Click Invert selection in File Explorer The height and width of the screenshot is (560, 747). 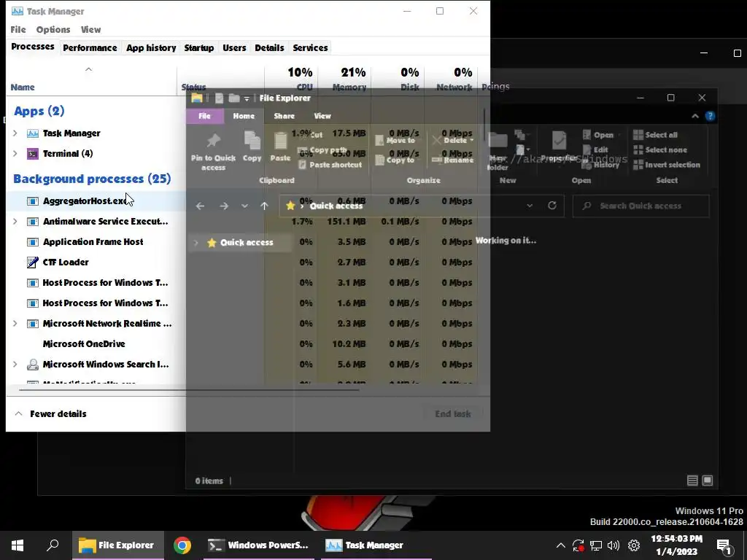667,165
